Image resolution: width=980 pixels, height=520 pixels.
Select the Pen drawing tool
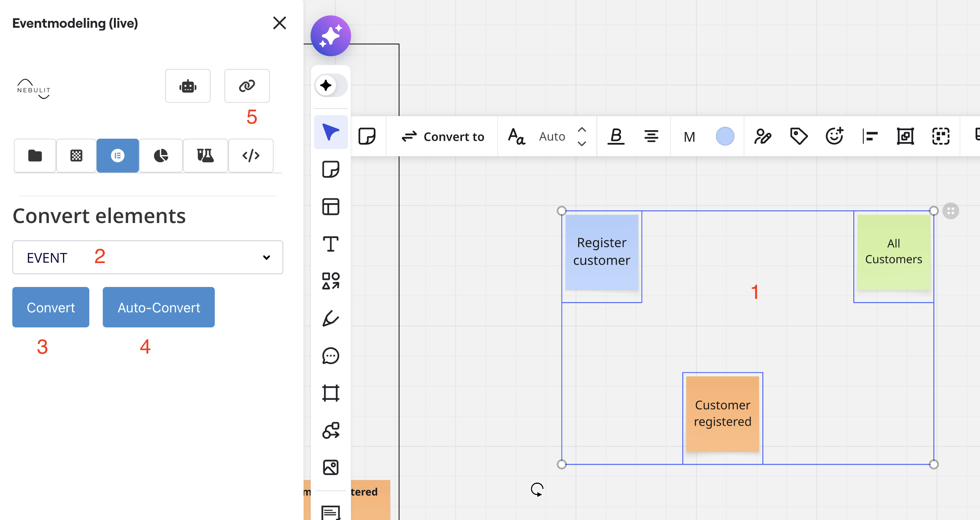[331, 319]
